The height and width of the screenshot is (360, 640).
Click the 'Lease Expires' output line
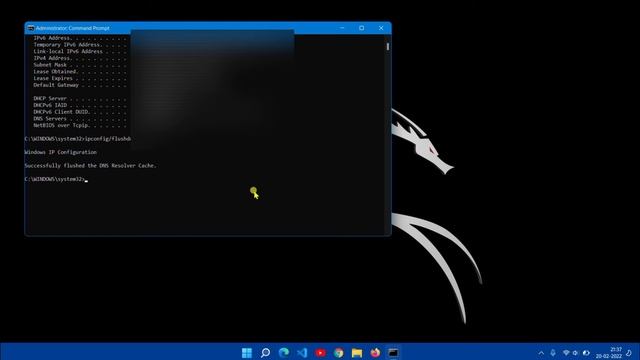80,78
